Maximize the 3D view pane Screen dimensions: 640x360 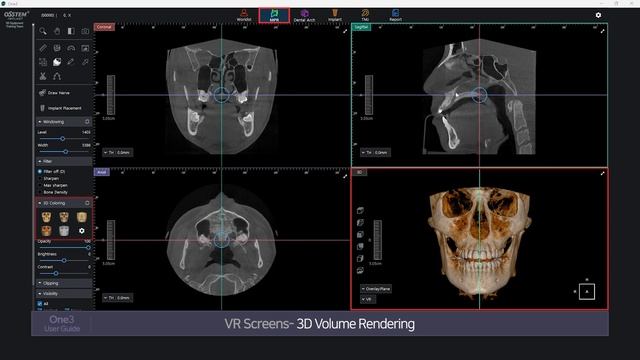click(602, 173)
